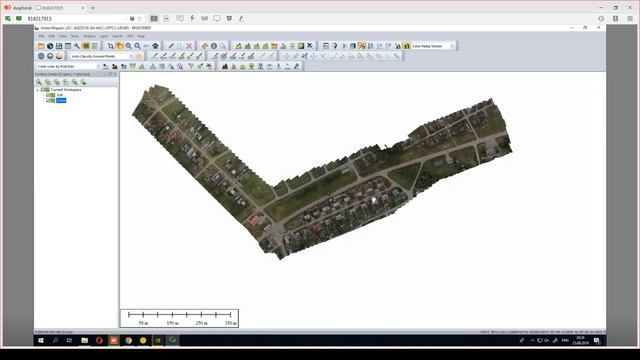Click the remote taskbar clock
Viewport: 640px width, 360px height.
click(580, 340)
